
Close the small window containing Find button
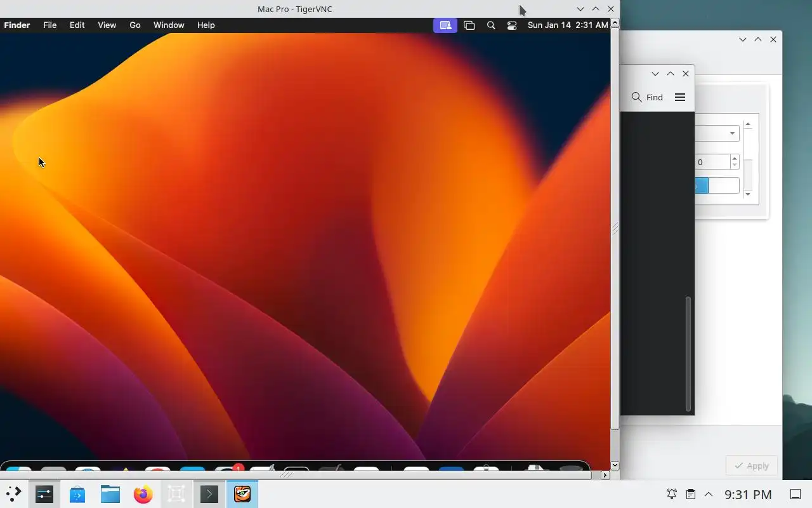click(x=686, y=74)
